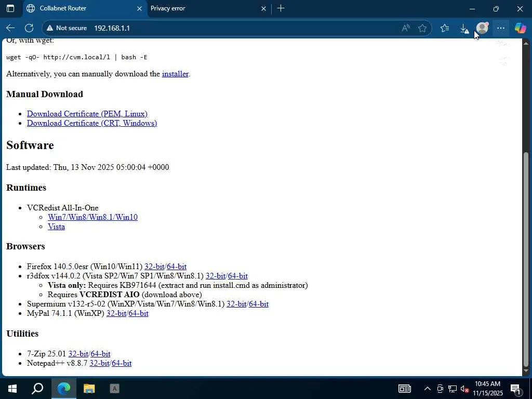Open the notification center icon
The image size is (532, 399).
pos(516,389)
